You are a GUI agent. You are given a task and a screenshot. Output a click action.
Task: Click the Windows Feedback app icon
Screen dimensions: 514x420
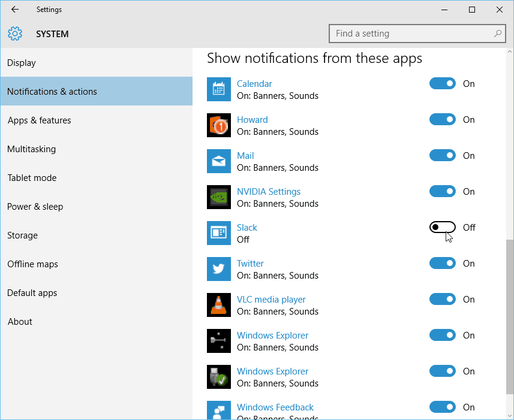(219, 410)
